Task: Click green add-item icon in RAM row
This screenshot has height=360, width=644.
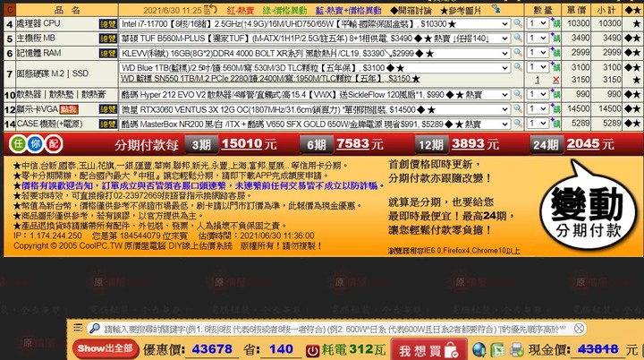Action: coord(555,53)
